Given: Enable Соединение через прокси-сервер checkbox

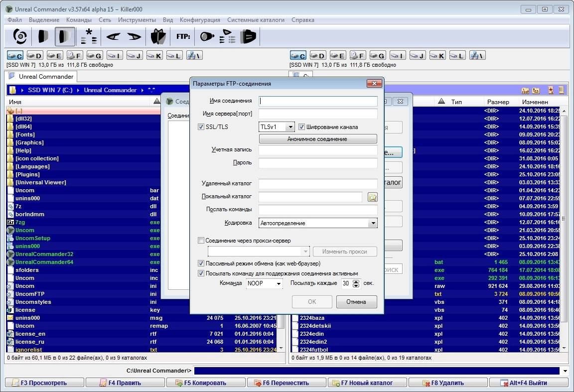Looking at the screenshot, I should 201,241.
